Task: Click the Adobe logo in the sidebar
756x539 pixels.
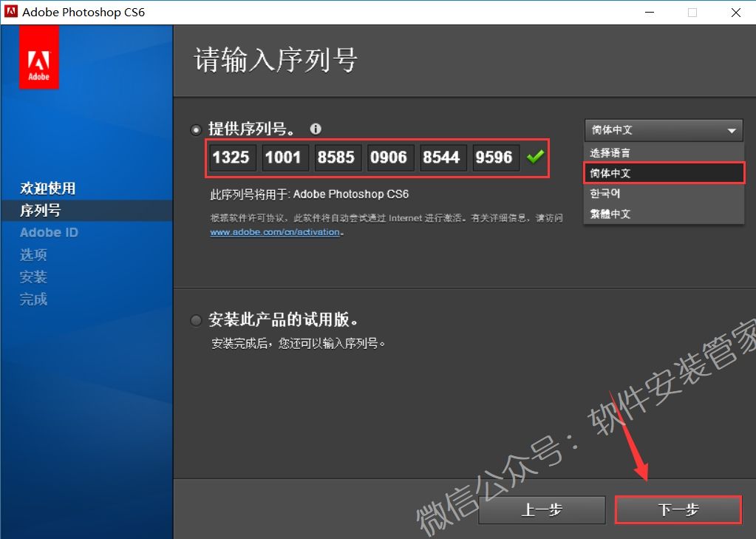Action: [x=38, y=56]
